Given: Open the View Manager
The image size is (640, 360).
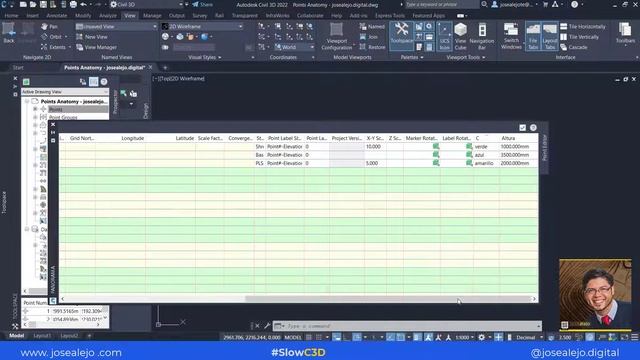Looking at the screenshot, I should point(97,47).
